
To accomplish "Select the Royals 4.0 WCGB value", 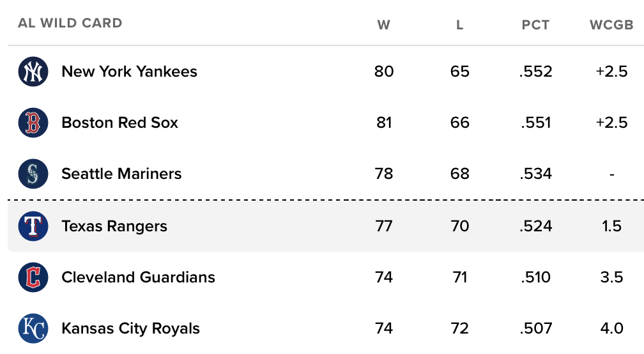I will click(x=611, y=328).
